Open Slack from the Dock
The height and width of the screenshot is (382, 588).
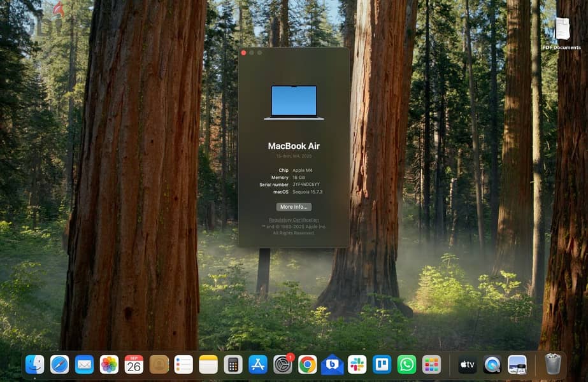click(357, 364)
